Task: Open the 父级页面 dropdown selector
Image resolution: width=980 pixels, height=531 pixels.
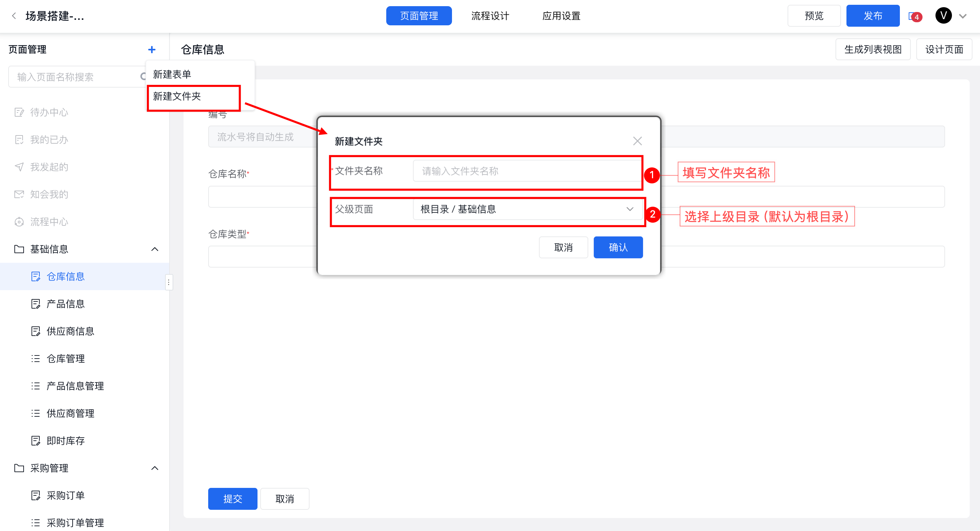Action: pos(527,209)
